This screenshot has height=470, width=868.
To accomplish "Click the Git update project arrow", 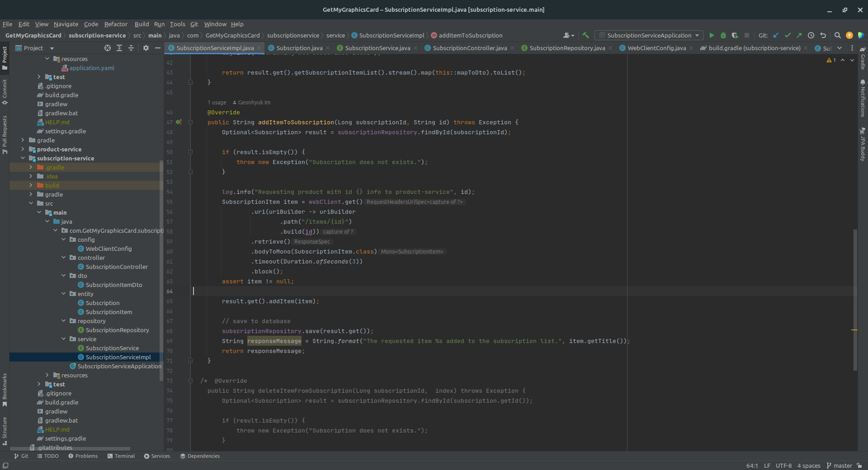I will 776,35.
